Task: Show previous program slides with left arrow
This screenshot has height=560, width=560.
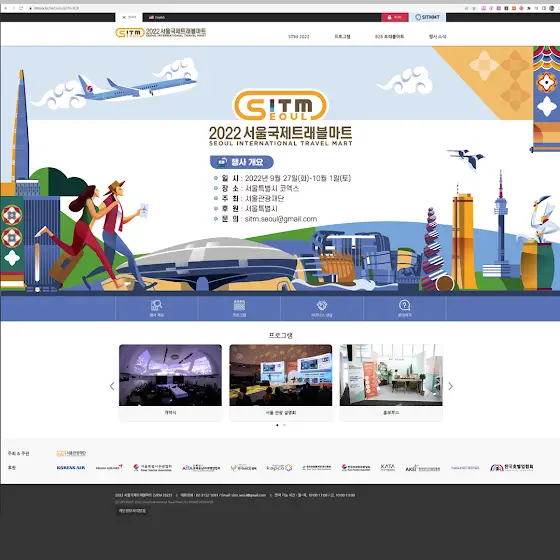Action: (x=112, y=386)
